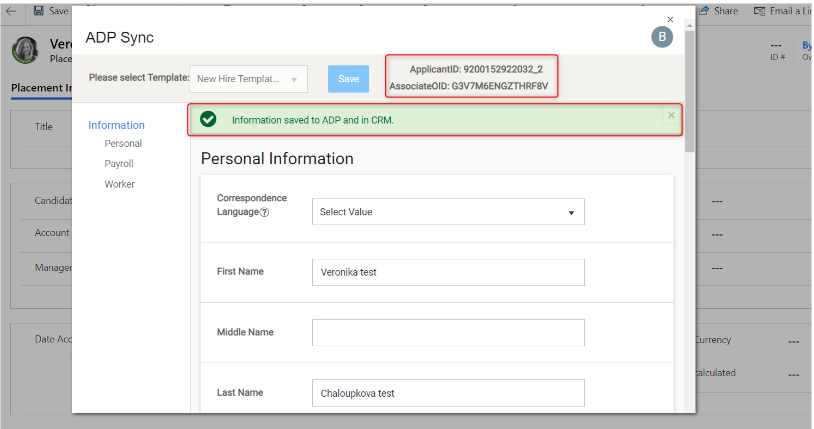
Task: Click the blue Save button in ADP Sync
Action: coord(348,79)
